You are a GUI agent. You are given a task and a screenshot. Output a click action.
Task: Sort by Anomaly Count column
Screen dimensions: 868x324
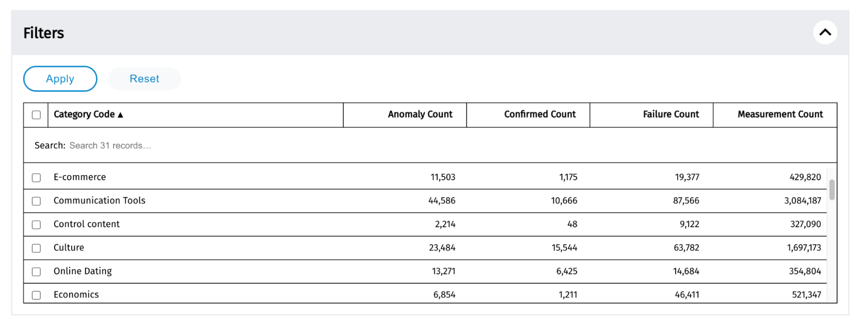(x=419, y=114)
